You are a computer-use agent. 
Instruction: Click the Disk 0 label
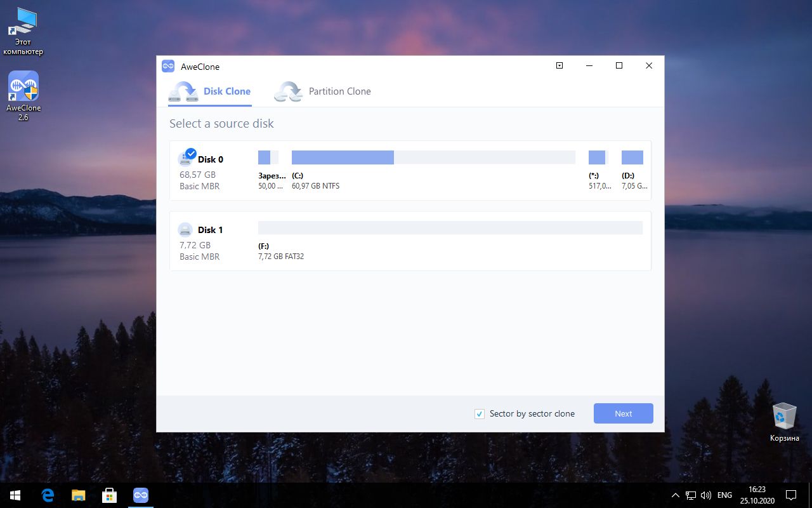tap(211, 159)
